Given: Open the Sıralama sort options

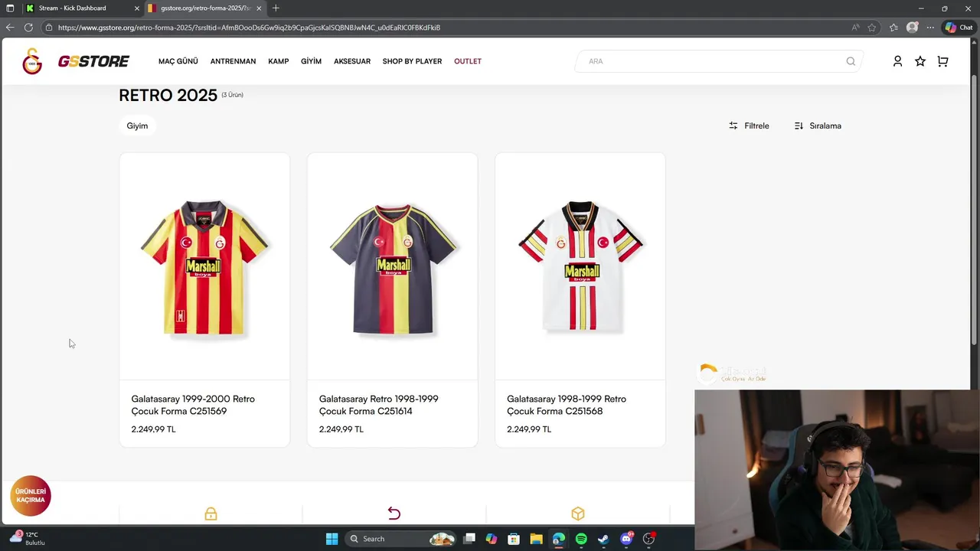Looking at the screenshot, I should click(x=818, y=126).
